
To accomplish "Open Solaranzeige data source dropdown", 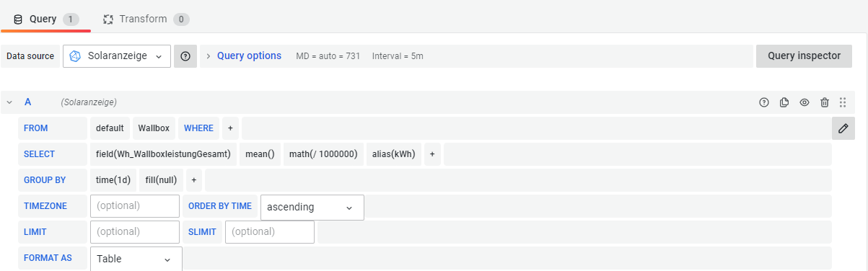I will (117, 56).
